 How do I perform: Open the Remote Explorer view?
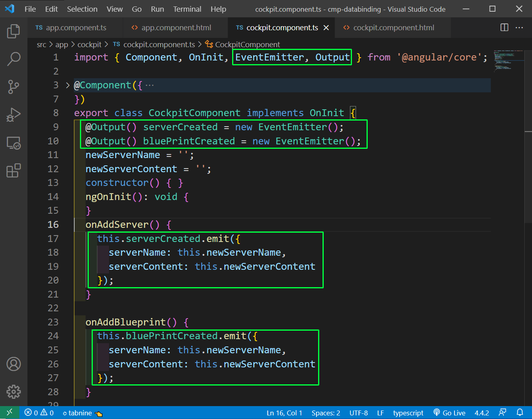pos(14,143)
